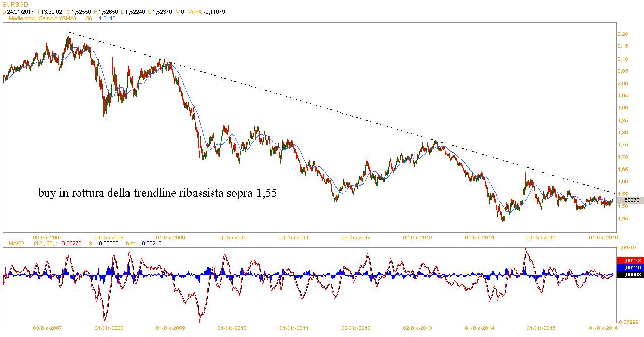Click the red 0,00273 MACD value tag

click(x=628, y=260)
